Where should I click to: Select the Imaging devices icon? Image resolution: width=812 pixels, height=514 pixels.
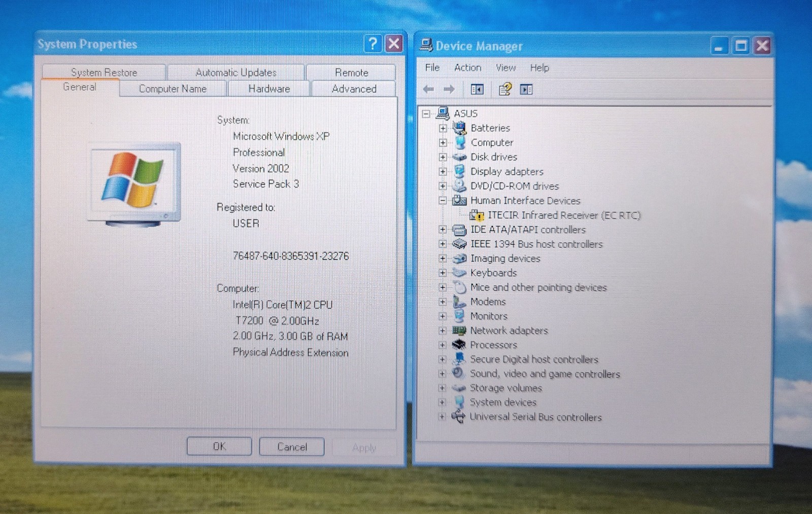459,258
